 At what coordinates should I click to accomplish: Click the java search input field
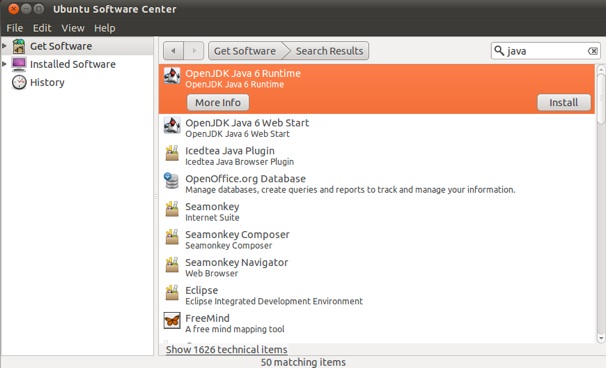point(546,51)
